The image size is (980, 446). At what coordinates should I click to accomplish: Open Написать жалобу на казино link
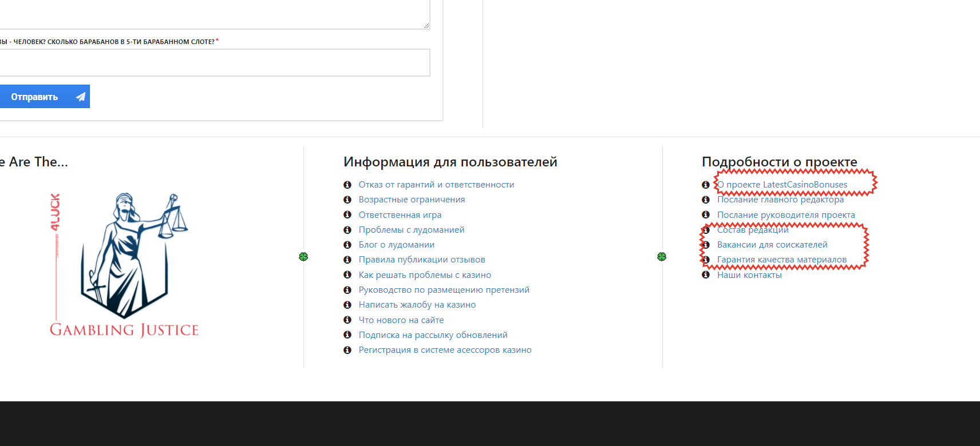[x=417, y=305]
